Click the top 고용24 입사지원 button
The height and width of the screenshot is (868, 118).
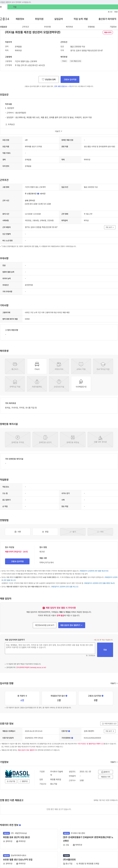pos(70,80)
